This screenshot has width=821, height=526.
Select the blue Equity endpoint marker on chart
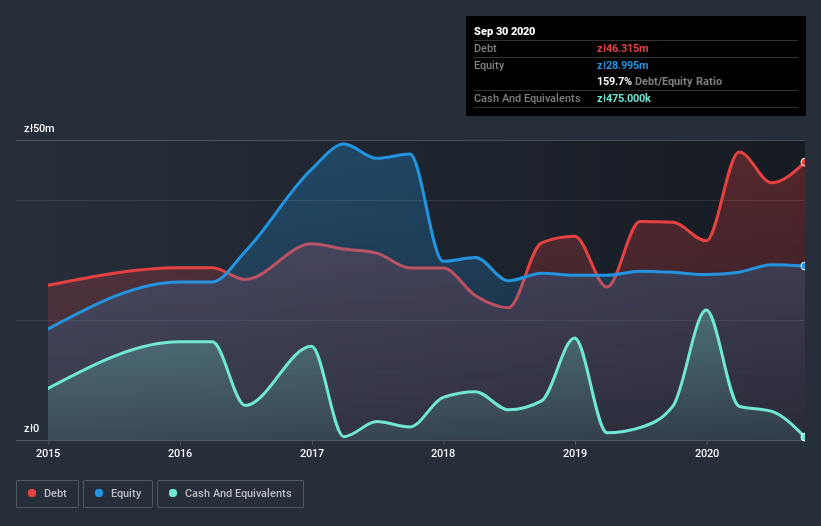pyautogui.click(x=804, y=266)
